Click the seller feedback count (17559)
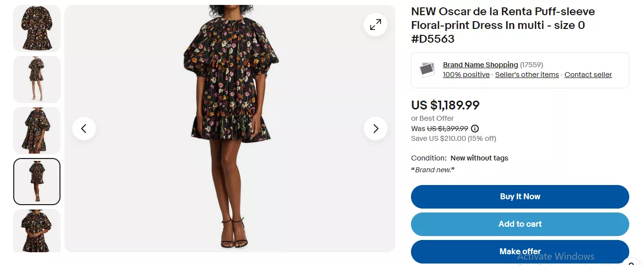Screen dimensions: 644x265 (531, 65)
